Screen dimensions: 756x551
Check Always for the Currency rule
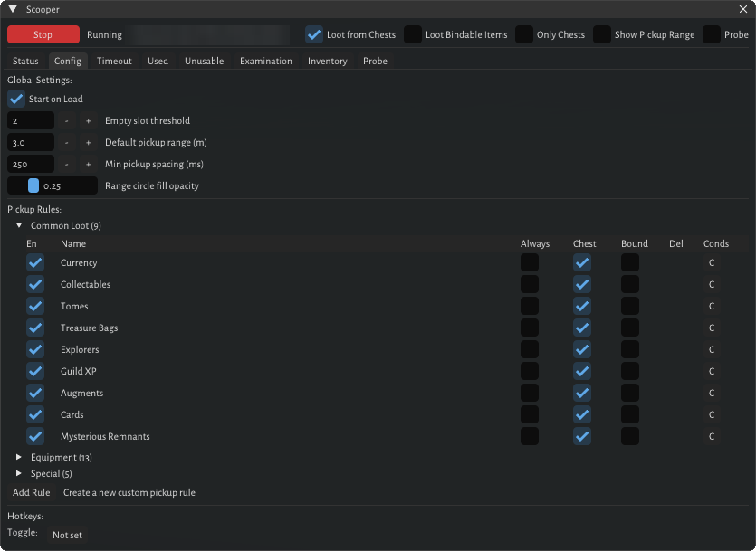530,262
